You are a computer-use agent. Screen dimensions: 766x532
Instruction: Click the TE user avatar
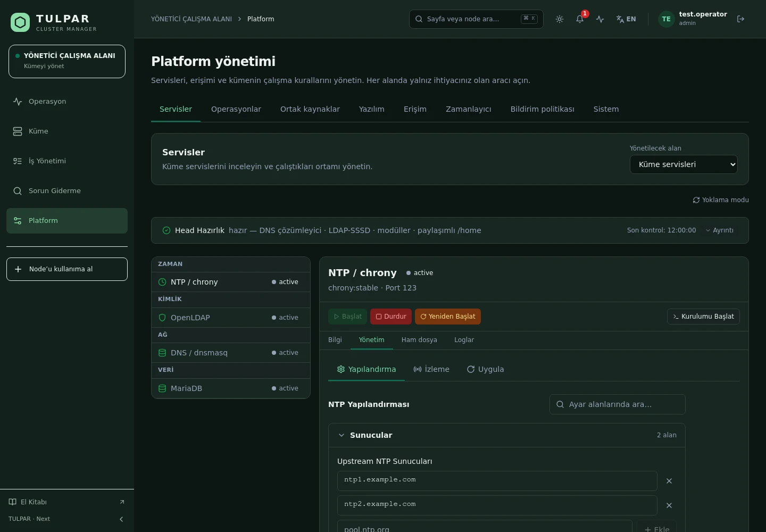tap(666, 19)
